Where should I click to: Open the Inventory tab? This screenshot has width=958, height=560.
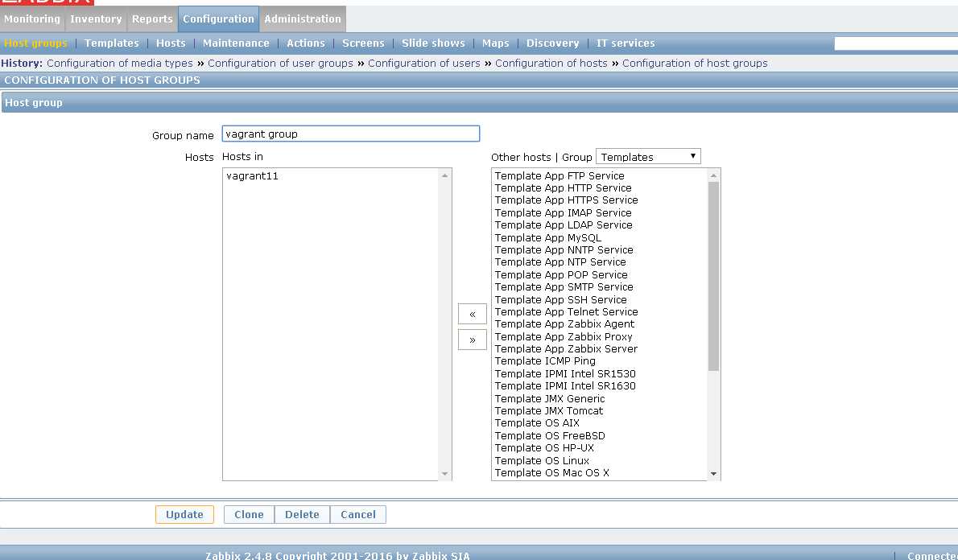point(96,19)
